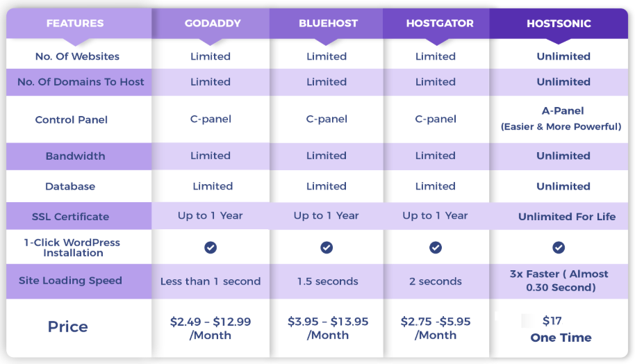The width and height of the screenshot is (635, 364).
Task: Click the HostSonic $17 One Time price
Action: tap(560, 329)
